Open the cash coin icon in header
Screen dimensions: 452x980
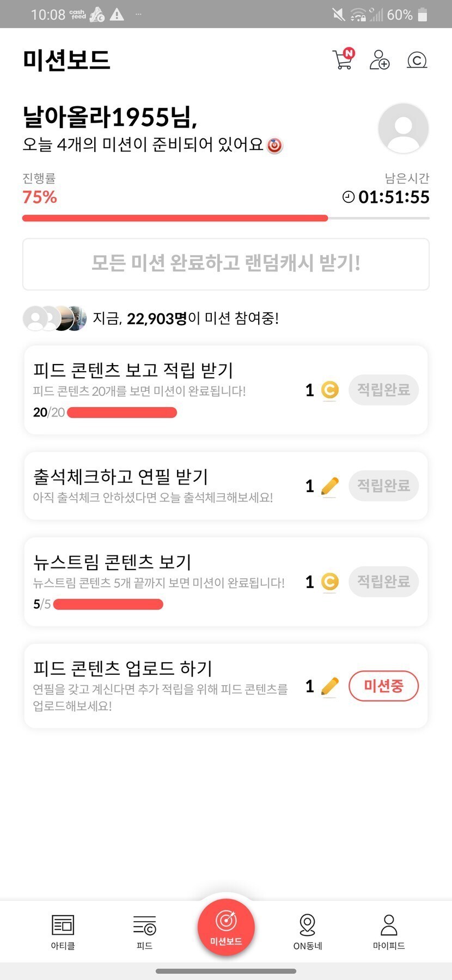tap(417, 60)
